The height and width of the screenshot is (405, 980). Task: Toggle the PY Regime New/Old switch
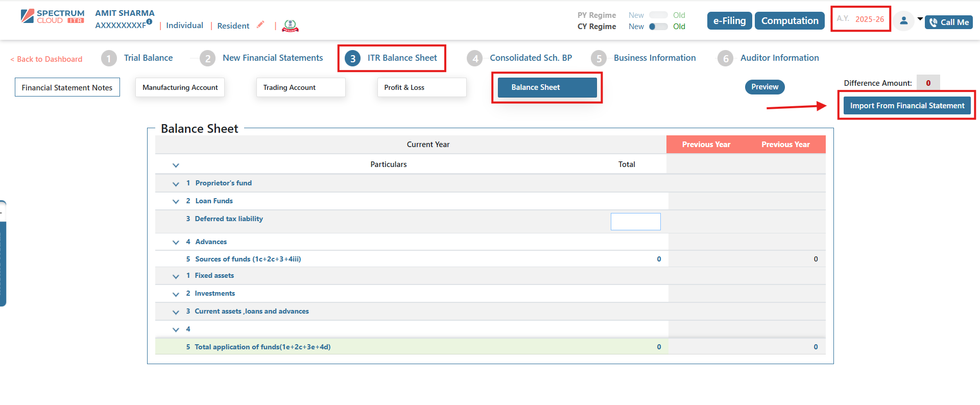tap(658, 15)
